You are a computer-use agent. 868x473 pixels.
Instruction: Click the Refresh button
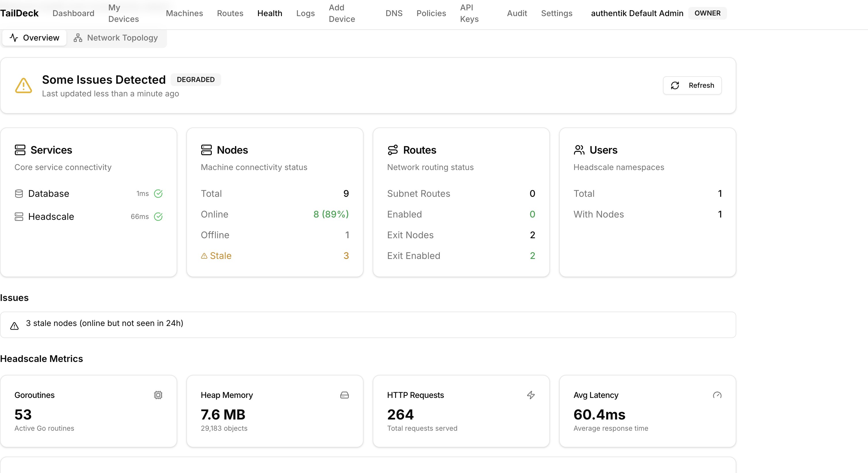[692, 85]
